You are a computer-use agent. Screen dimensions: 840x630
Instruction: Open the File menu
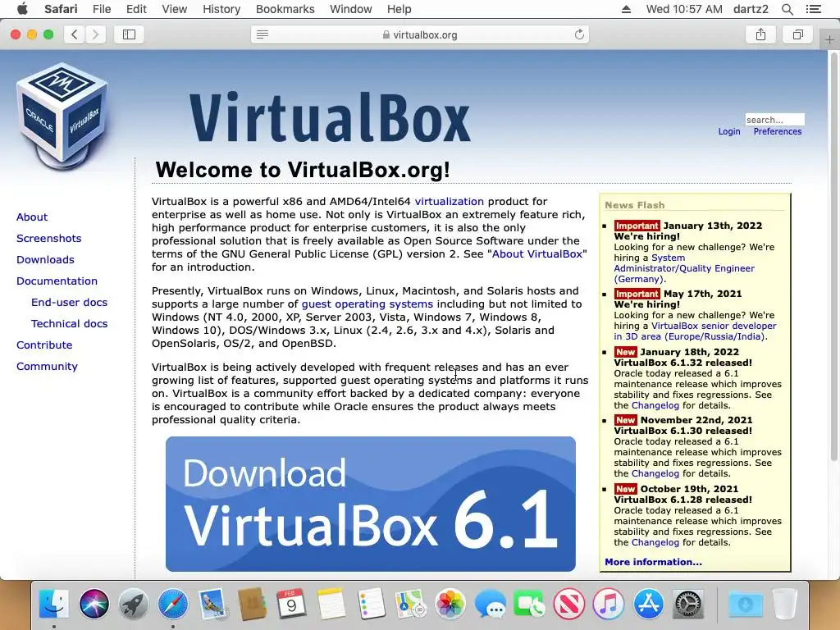coord(102,9)
